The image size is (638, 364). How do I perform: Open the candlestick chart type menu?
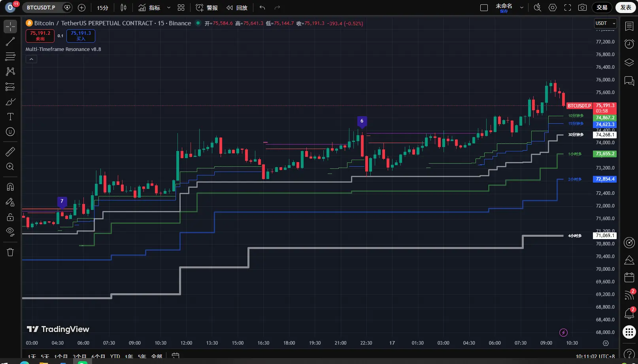coord(123,8)
